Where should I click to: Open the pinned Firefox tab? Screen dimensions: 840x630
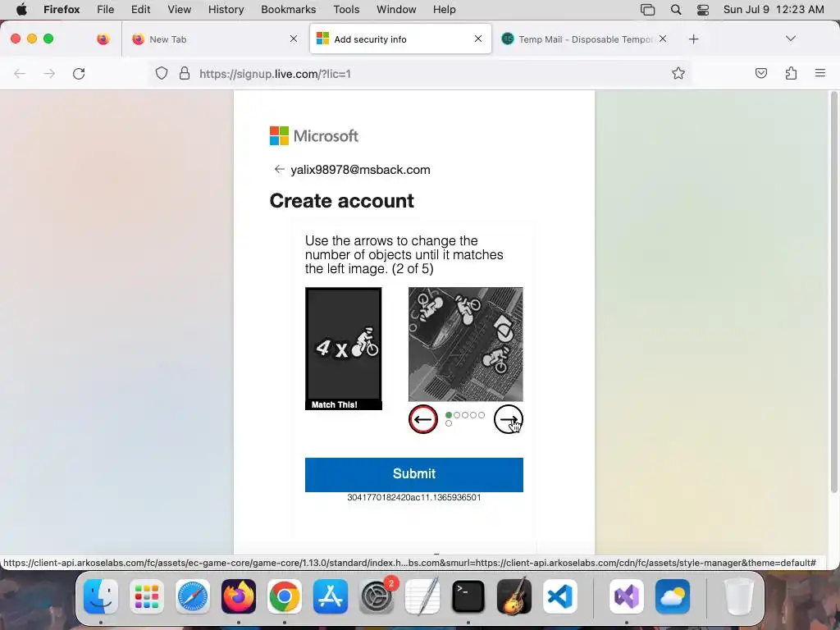click(x=103, y=39)
